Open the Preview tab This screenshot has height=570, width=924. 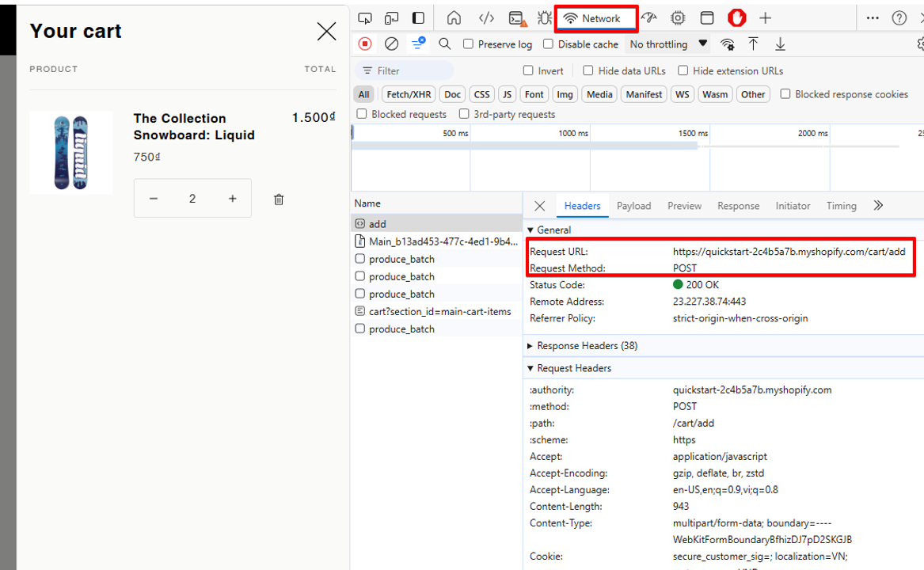tap(684, 206)
